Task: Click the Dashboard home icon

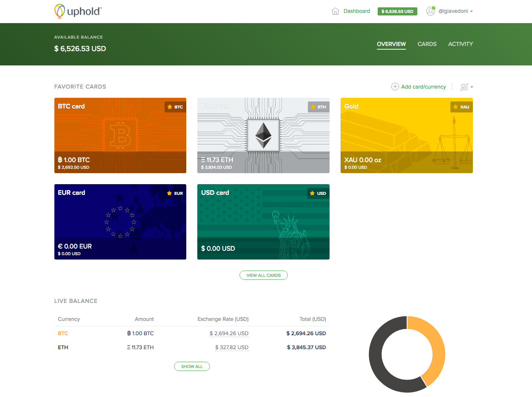Action: coord(335,11)
